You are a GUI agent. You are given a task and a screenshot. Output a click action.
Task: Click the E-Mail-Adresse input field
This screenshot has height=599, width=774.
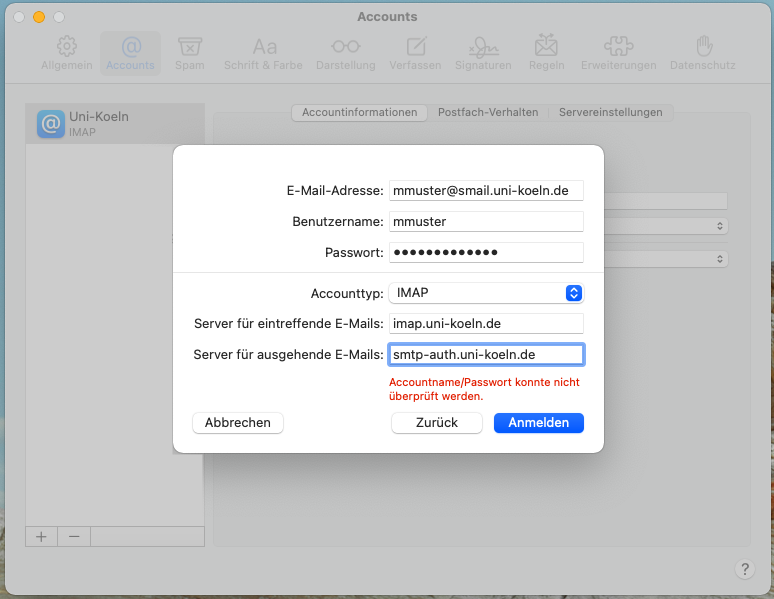(486, 191)
